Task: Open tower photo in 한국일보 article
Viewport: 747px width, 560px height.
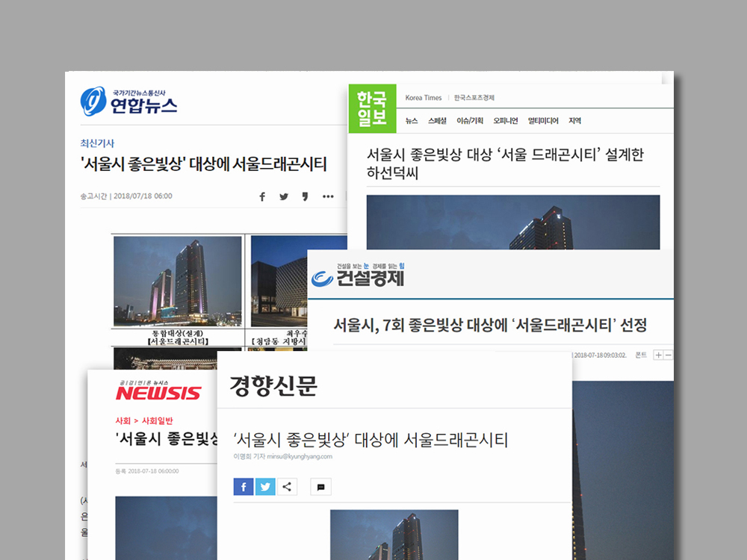Action: pyautogui.click(x=513, y=223)
